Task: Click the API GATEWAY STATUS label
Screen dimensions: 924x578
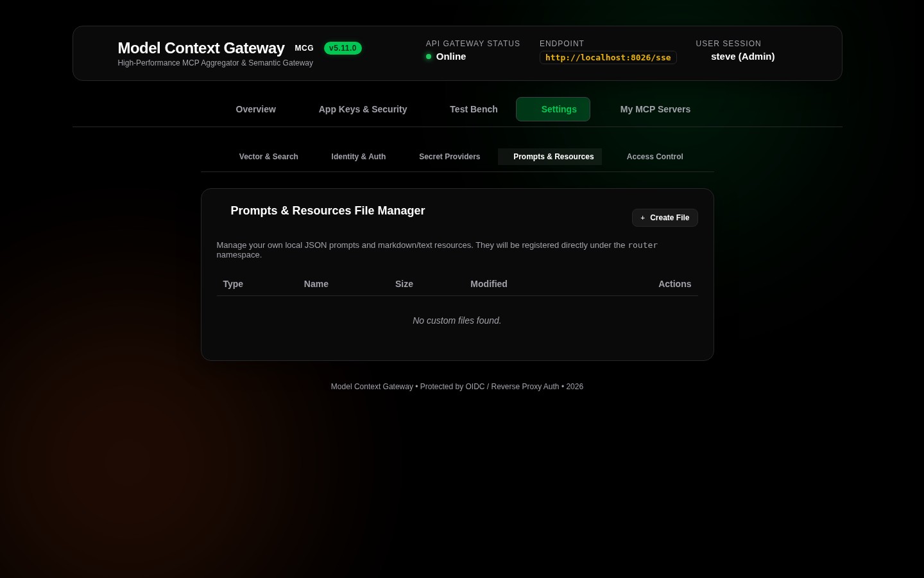Action: 473,44
